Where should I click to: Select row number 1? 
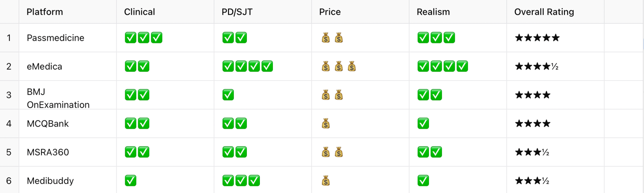[x=9, y=38]
